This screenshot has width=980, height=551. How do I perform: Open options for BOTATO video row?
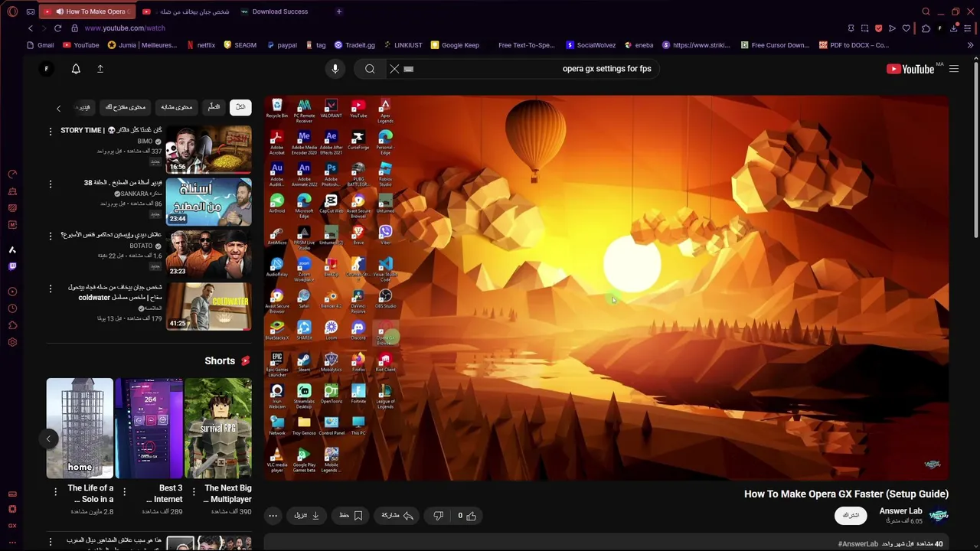coord(51,236)
